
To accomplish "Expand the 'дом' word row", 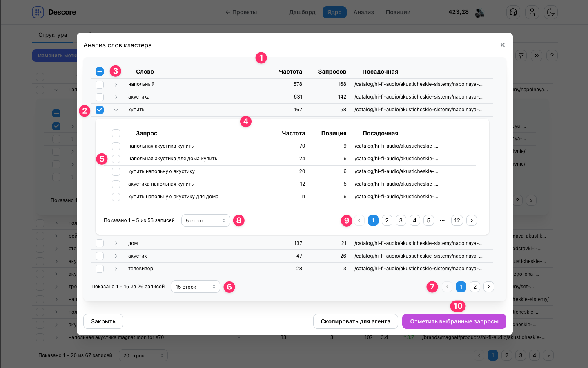I will tap(116, 243).
